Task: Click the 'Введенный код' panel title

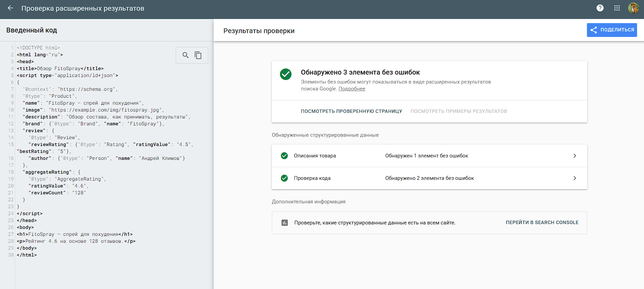Action: (x=31, y=30)
